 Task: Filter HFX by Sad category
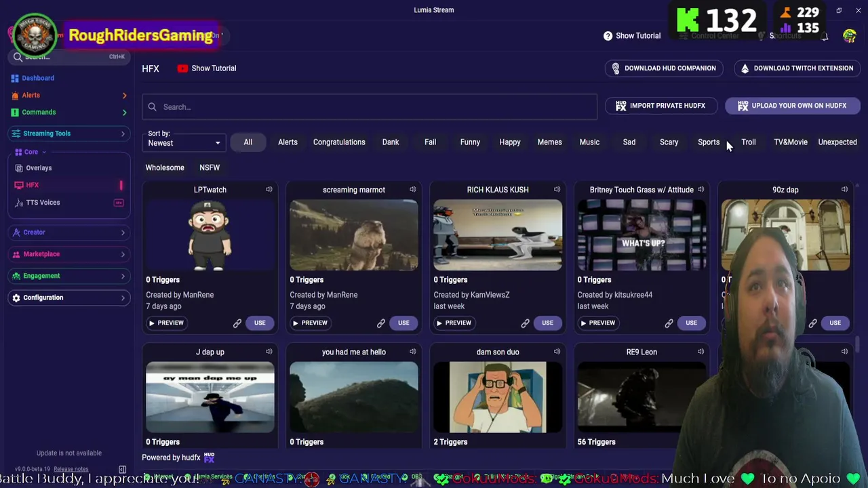[629, 142]
